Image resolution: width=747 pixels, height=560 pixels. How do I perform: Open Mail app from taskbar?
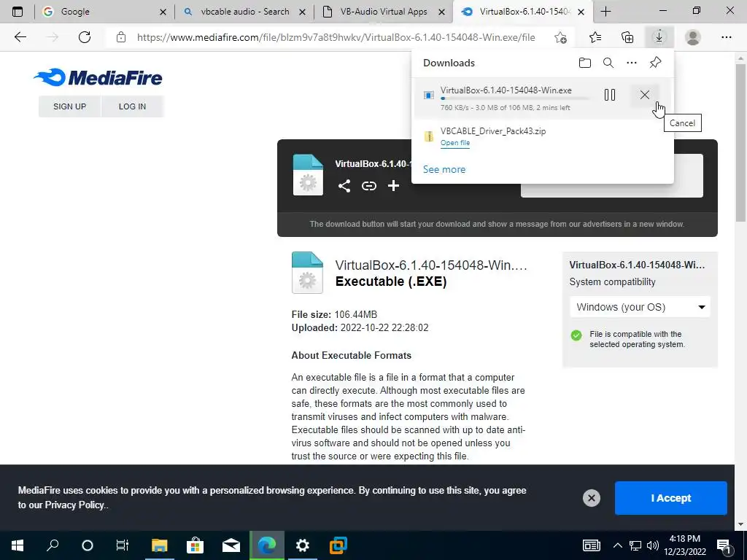tap(231, 545)
